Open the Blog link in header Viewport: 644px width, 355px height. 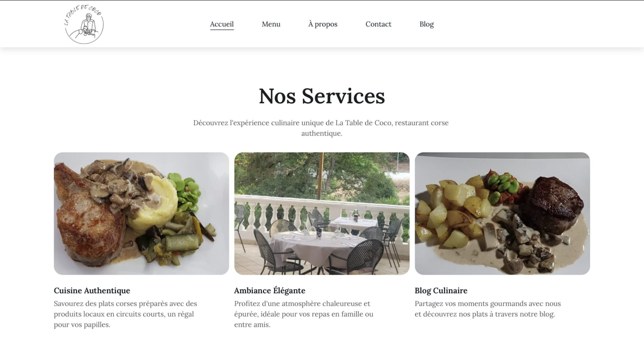pyautogui.click(x=426, y=24)
